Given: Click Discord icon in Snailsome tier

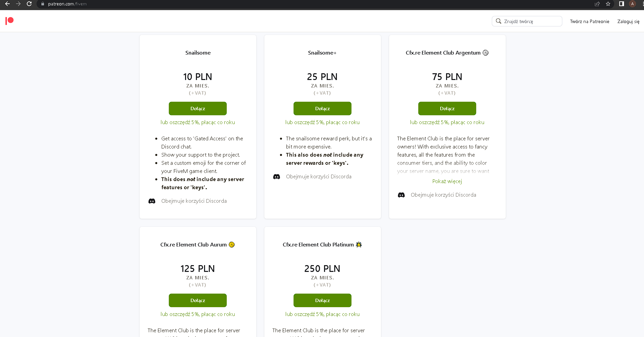Looking at the screenshot, I should coord(152,201).
